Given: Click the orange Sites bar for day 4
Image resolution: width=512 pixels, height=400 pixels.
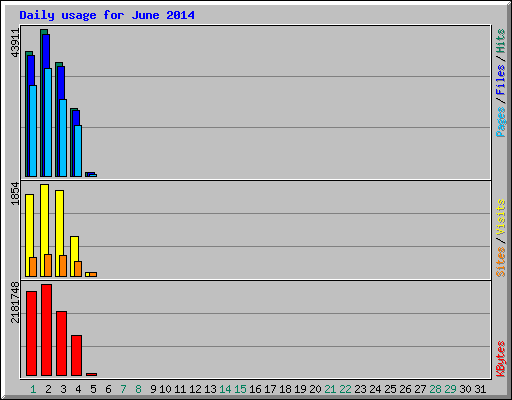Looking at the screenshot, I should click(78, 269).
